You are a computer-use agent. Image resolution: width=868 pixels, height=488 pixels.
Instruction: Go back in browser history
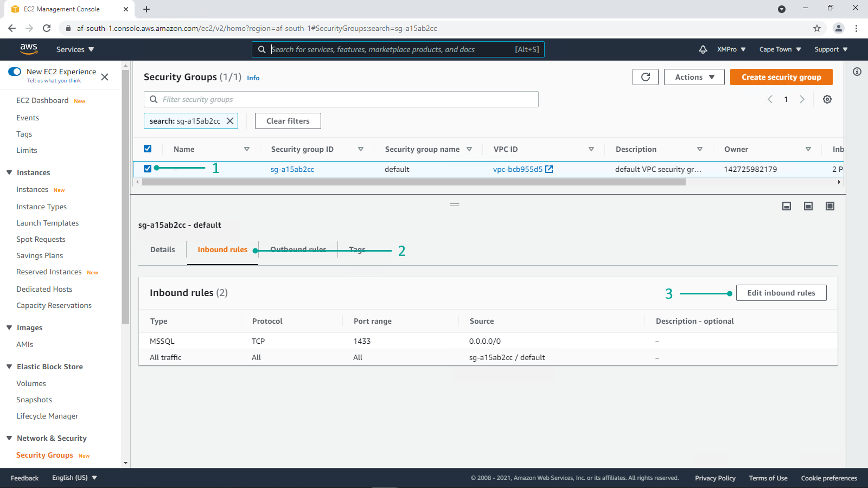click(12, 28)
